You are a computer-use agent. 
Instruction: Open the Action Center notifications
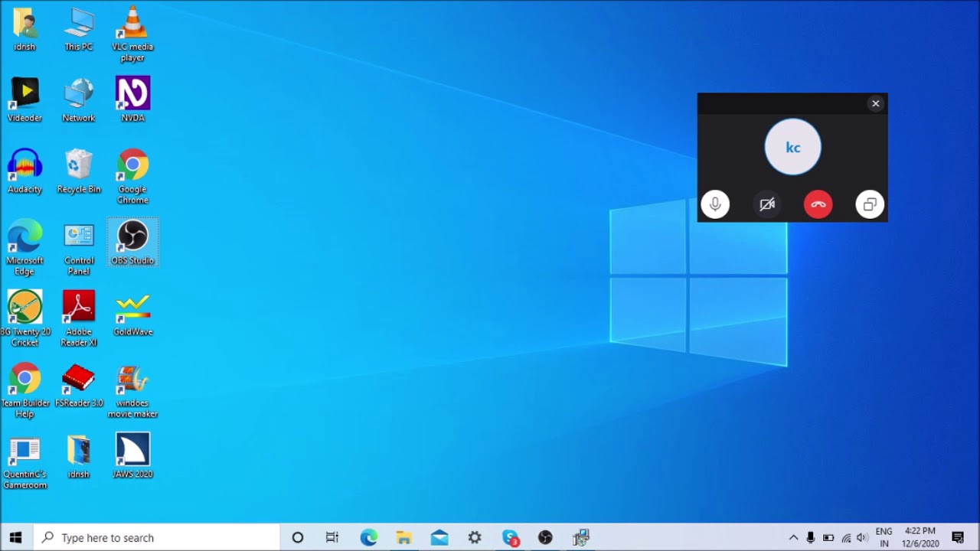[x=958, y=537]
